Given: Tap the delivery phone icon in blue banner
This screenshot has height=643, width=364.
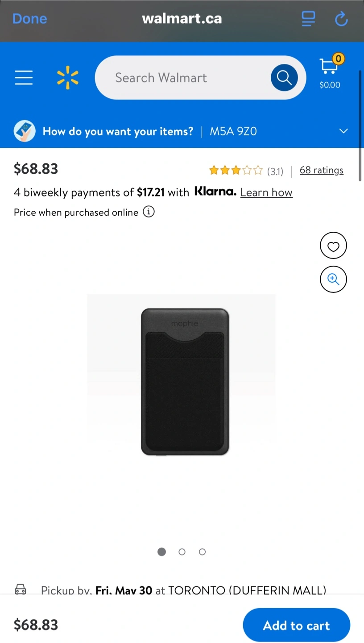Looking at the screenshot, I should pos(25,131).
